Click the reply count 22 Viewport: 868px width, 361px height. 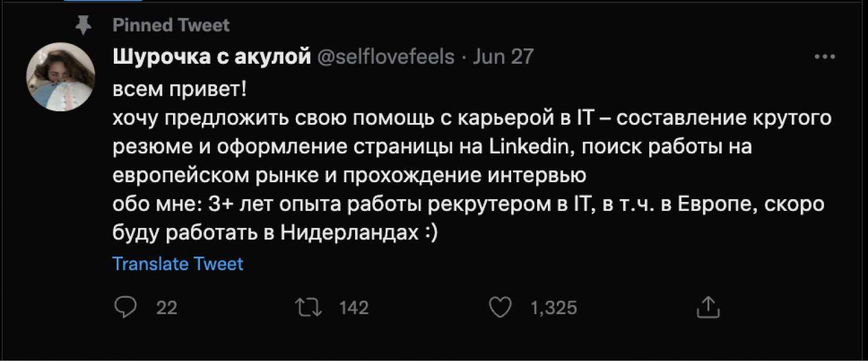pos(166,308)
